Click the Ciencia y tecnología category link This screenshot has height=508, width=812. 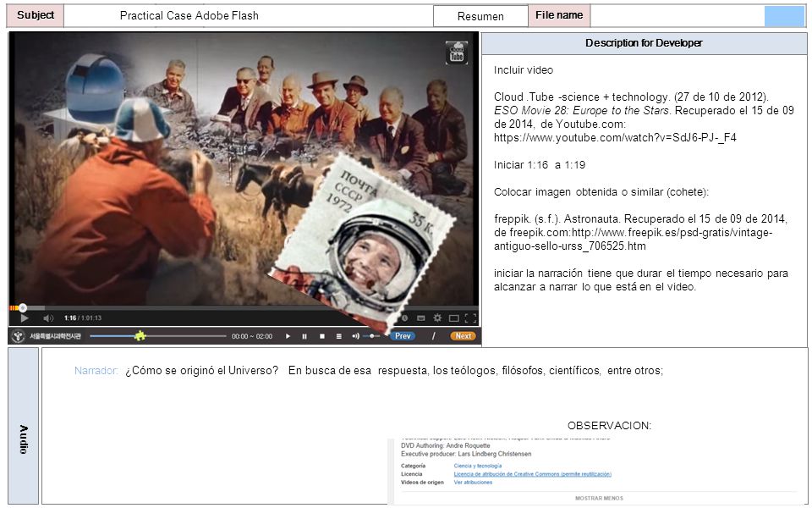477,466
